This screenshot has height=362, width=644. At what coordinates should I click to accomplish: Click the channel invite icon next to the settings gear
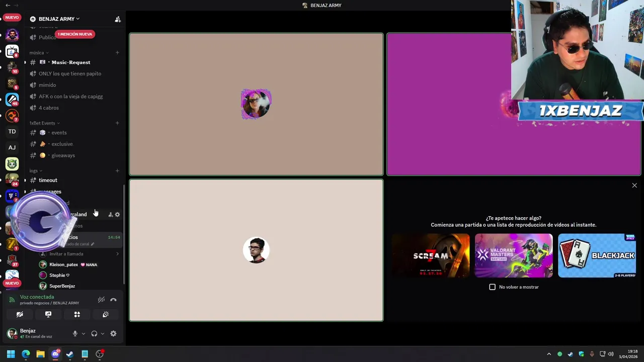[x=111, y=215]
